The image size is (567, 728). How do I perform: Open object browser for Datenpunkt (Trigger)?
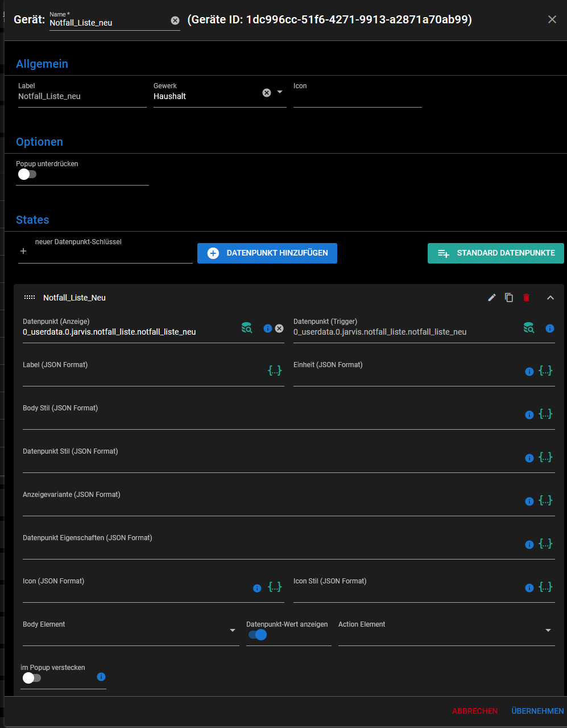click(529, 328)
